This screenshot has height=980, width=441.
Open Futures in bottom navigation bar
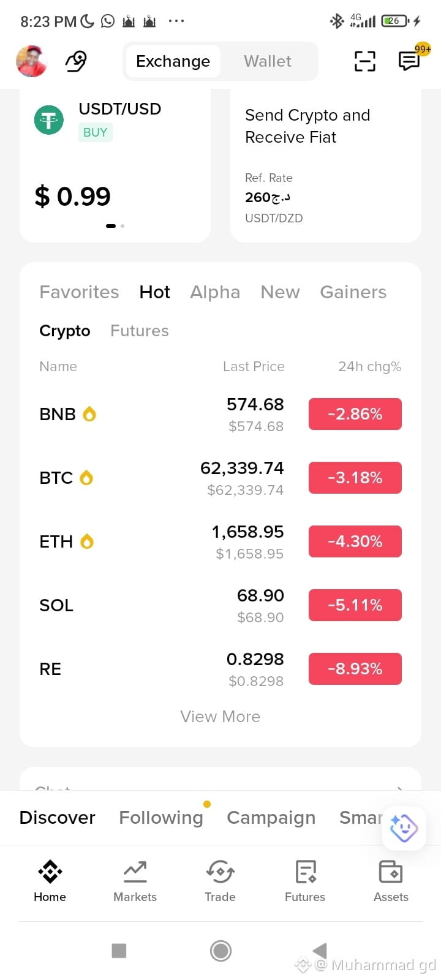(x=305, y=881)
